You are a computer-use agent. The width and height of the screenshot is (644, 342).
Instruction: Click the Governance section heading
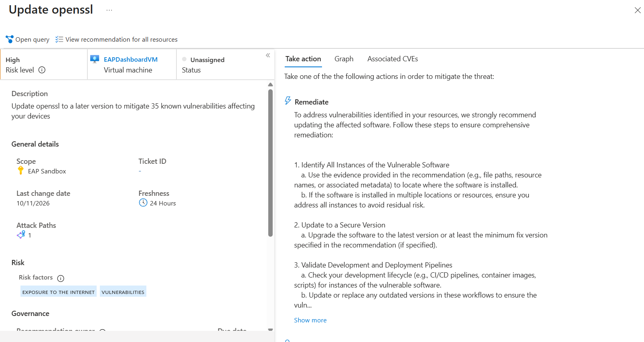pos(30,314)
